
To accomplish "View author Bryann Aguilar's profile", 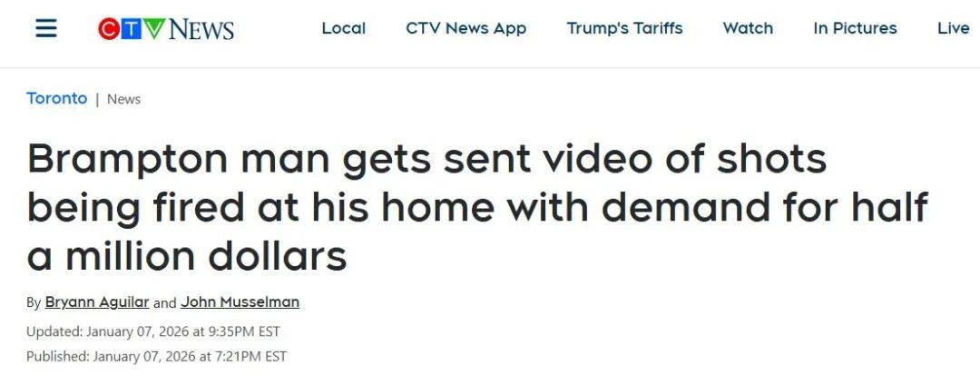I will (x=97, y=302).
